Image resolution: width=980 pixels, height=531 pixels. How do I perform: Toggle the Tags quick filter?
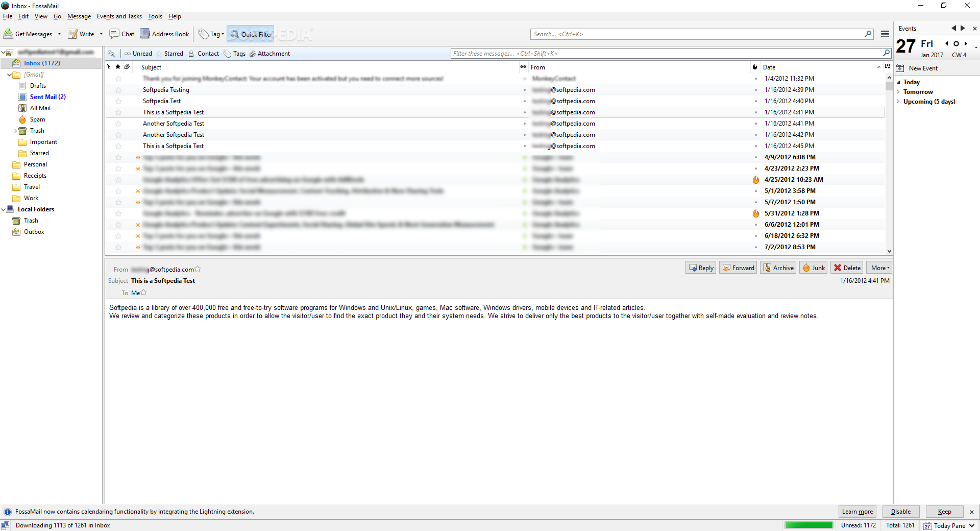234,53
